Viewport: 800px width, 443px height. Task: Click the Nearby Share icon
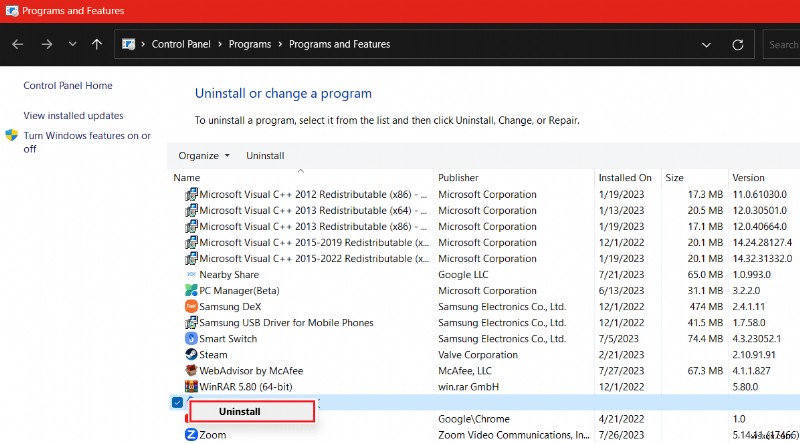point(191,275)
